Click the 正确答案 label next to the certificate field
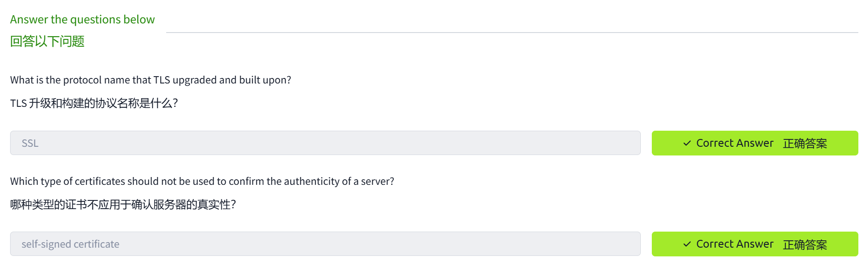Screen dimensions: 868x266 tap(805, 244)
